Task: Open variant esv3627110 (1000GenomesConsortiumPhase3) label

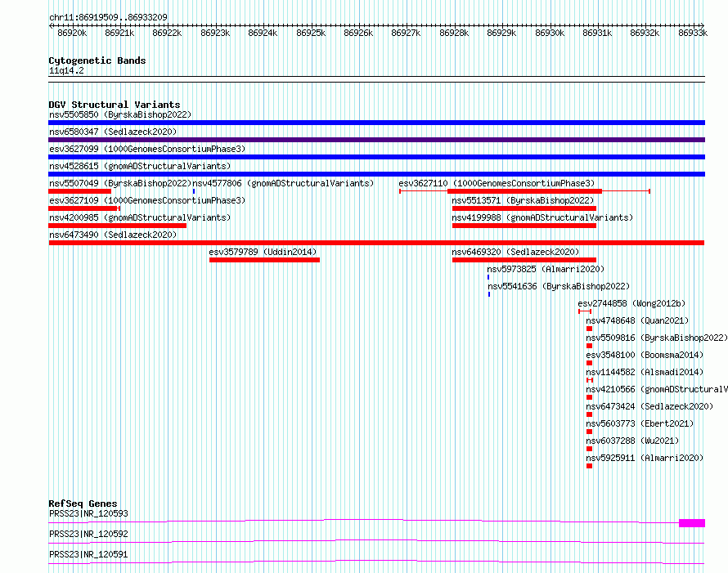Action: (497, 183)
